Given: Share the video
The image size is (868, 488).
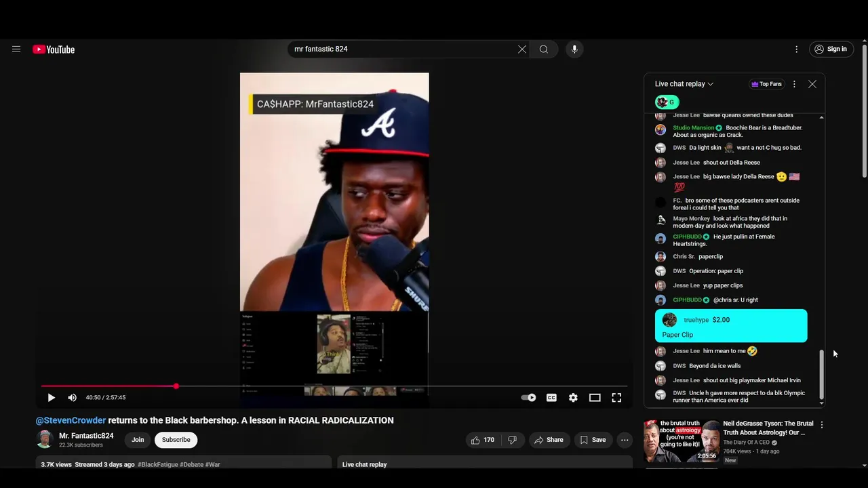Looking at the screenshot, I should pyautogui.click(x=549, y=440).
